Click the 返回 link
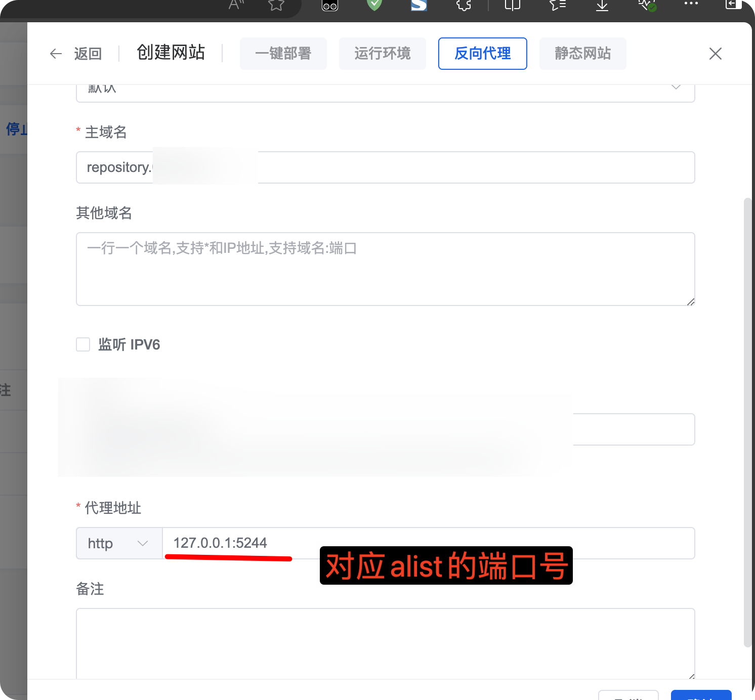This screenshot has height=700, width=755. [88, 54]
